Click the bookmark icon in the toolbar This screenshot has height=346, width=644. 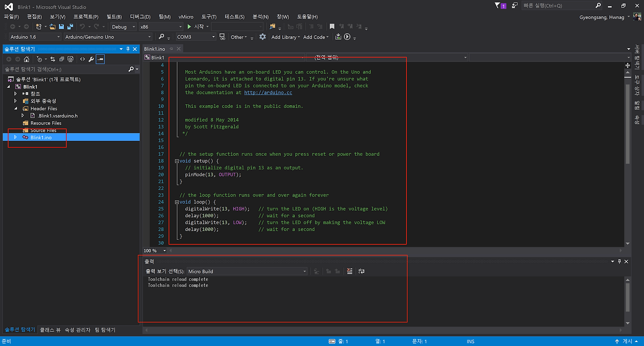pos(332,27)
